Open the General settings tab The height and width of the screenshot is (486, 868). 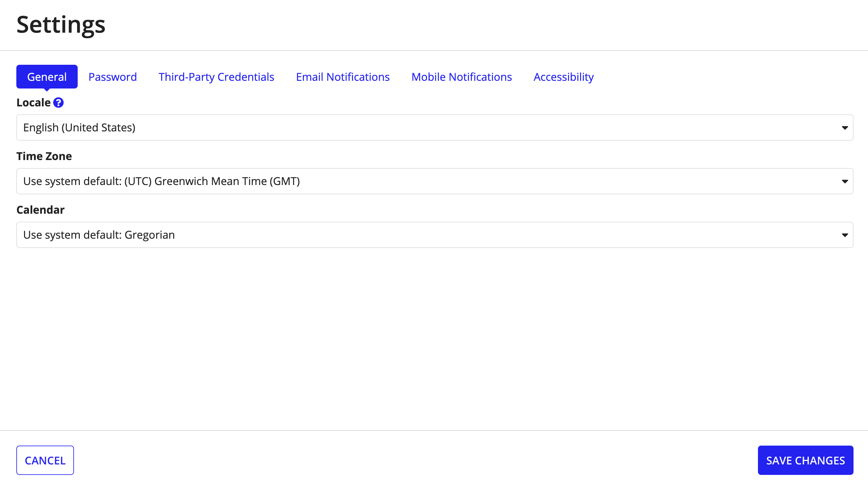47,76
